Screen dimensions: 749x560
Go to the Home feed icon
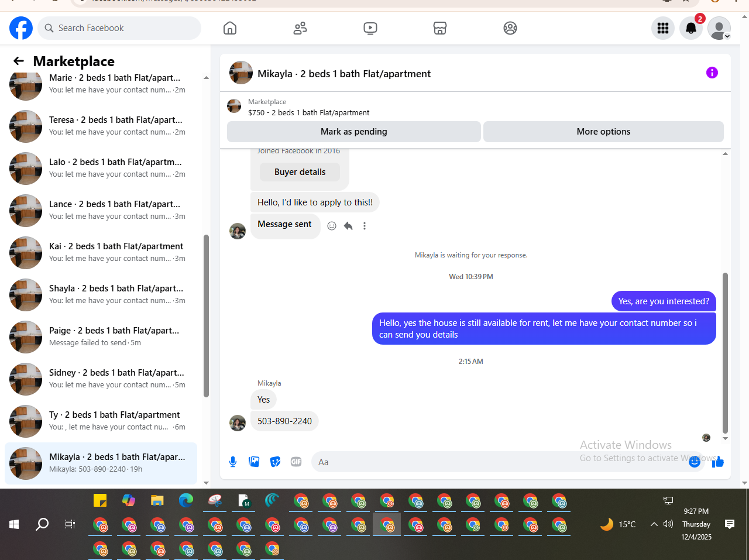pyautogui.click(x=230, y=28)
